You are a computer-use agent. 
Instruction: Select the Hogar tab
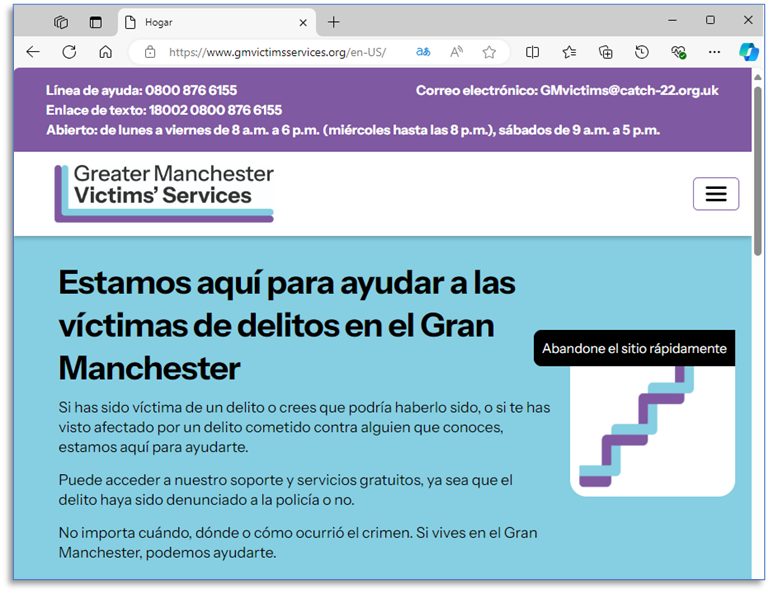click(x=216, y=23)
